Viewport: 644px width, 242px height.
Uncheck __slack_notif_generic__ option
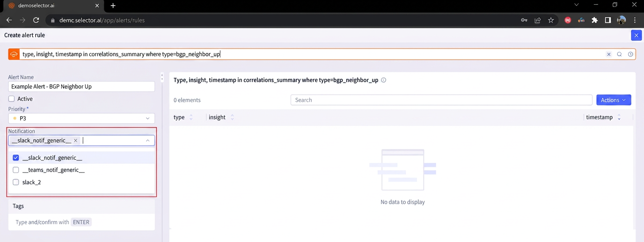(16, 158)
